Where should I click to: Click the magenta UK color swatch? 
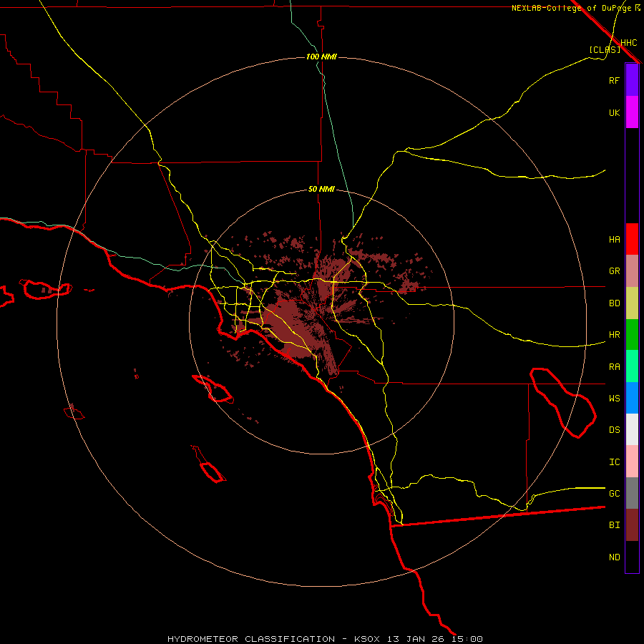[x=632, y=112]
